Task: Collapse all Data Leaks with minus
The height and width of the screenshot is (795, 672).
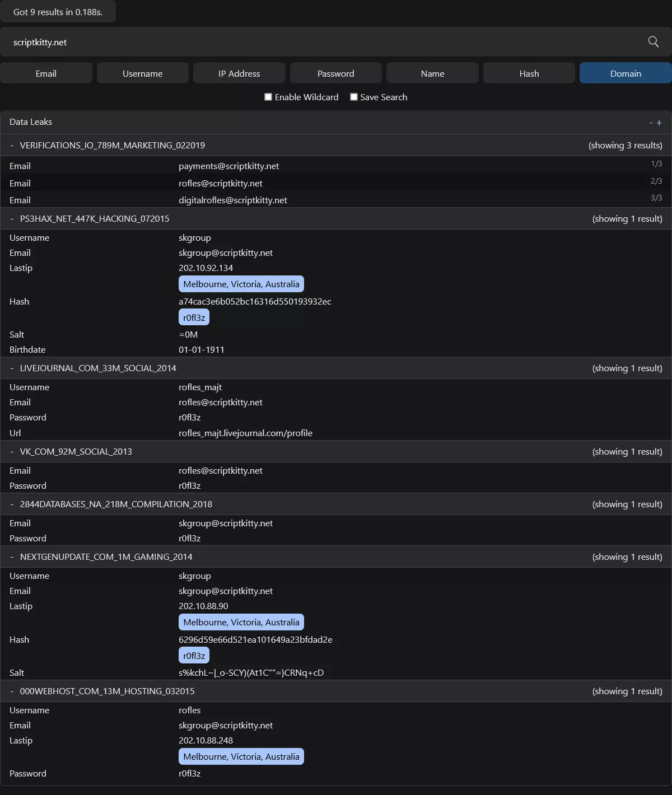Action: point(651,123)
